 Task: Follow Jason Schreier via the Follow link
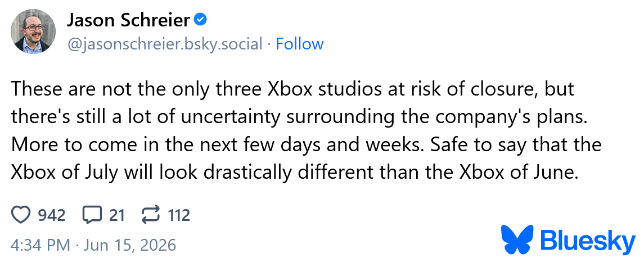299,44
